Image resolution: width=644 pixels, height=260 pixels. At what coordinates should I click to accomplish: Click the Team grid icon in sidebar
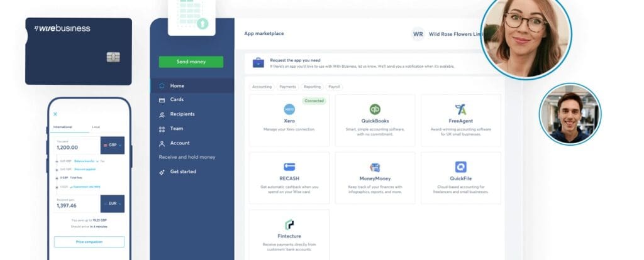pos(162,129)
